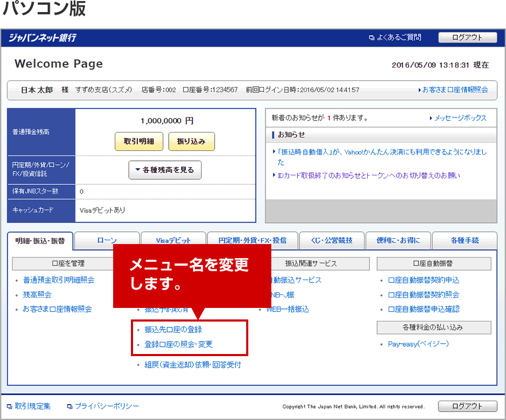Viewport: 506px width, 420px height.
Task: Switch to the ローン tab
Action: (107, 241)
